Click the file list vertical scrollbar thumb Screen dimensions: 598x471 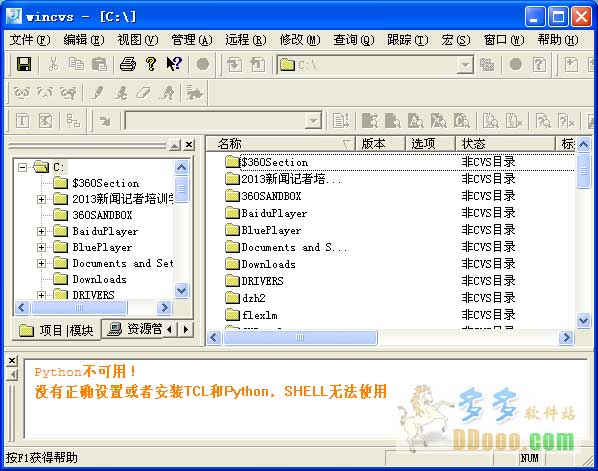[x=584, y=170]
